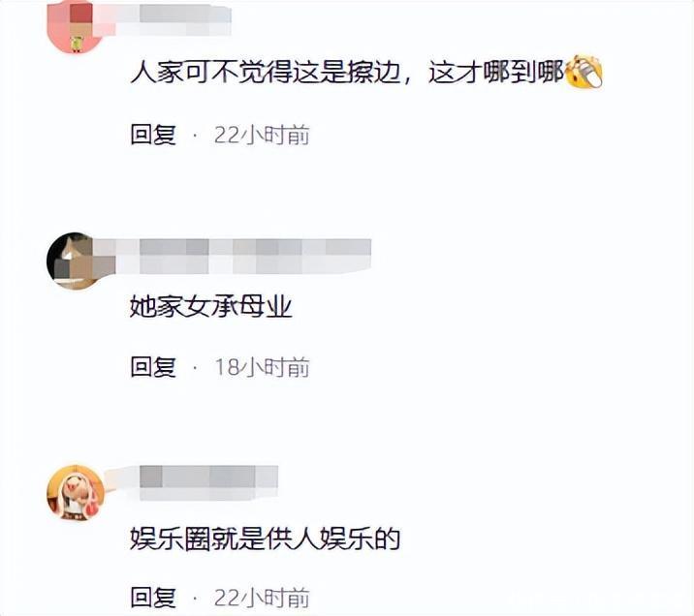The image size is (694, 616).
Task: Reply to the 她家女承母业 comment
Action: click(153, 367)
